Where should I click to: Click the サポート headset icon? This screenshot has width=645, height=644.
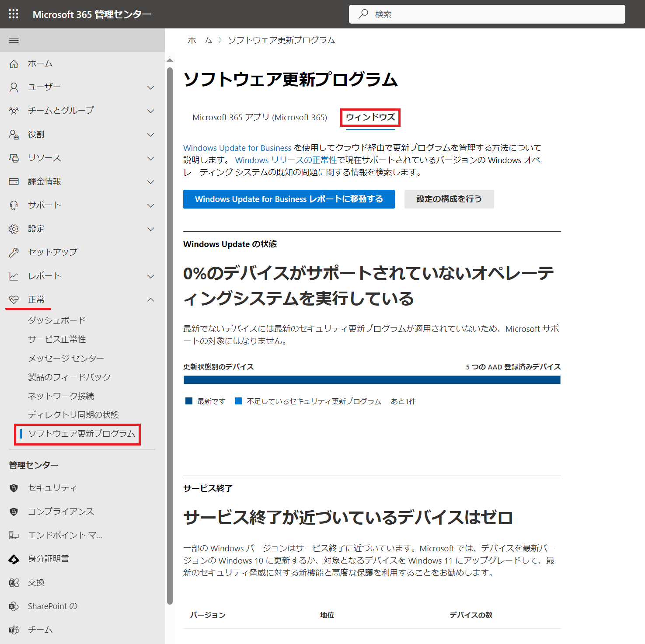pyautogui.click(x=14, y=205)
